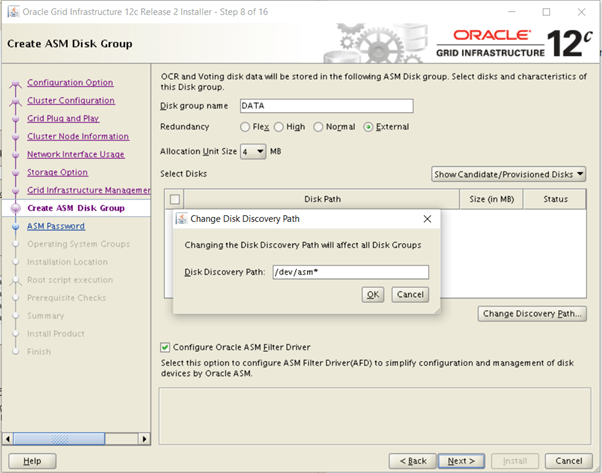Toggle Configure Oracle ASM Filter Driver checkbox
The width and height of the screenshot is (602, 473).
tap(166, 347)
